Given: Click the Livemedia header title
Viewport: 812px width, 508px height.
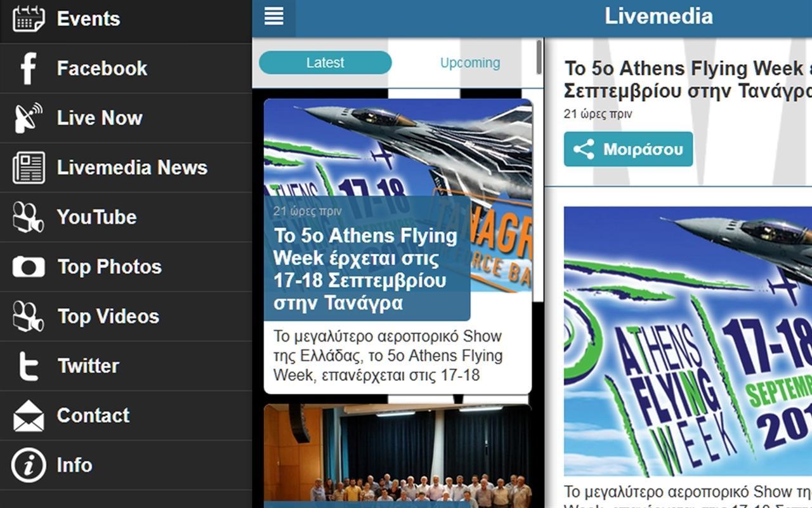Looking at the screenshot, I should coord(658,16).
